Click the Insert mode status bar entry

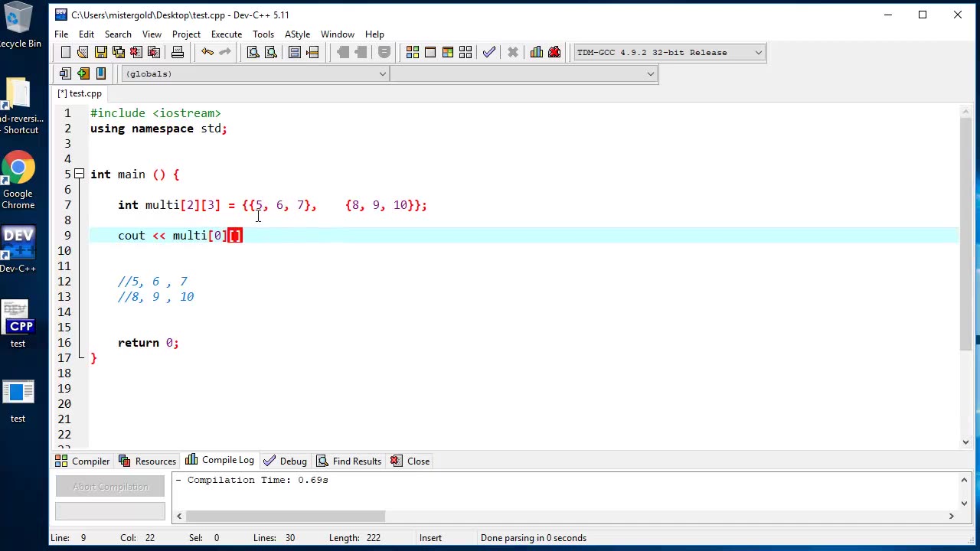click(x=430, y=538)
